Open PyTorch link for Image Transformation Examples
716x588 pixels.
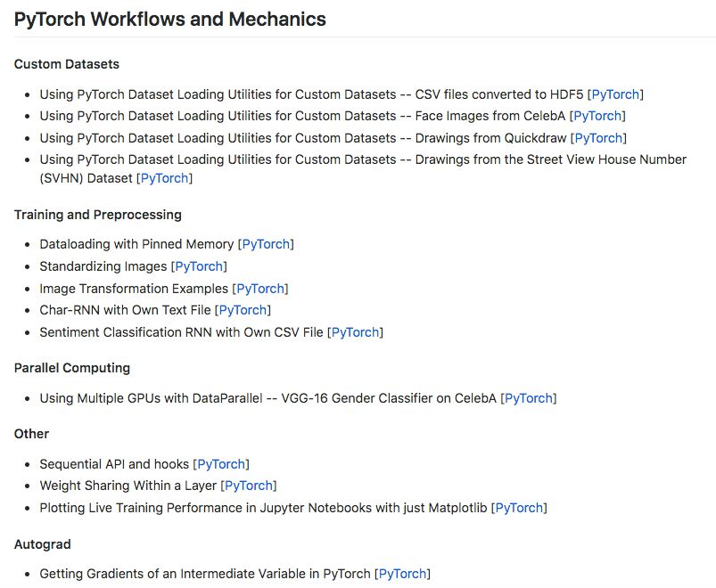coord(260,289)
